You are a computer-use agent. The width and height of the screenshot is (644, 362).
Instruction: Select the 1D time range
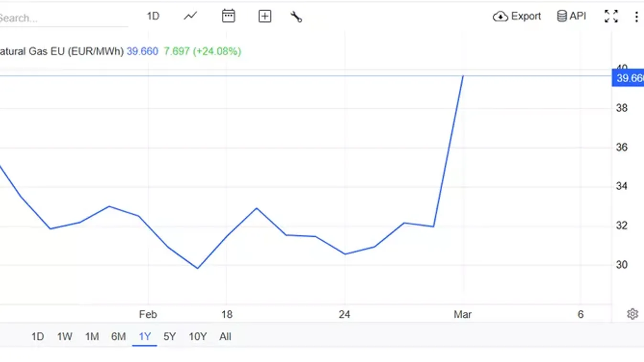click(x=37, y=337)
